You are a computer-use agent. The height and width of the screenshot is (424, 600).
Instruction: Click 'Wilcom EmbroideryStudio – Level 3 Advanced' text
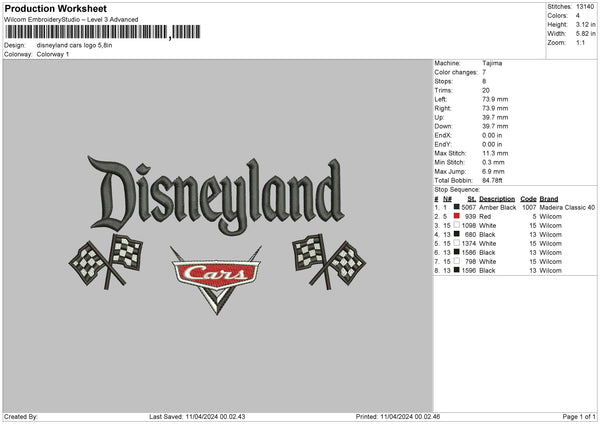click(x=71, y=20)
